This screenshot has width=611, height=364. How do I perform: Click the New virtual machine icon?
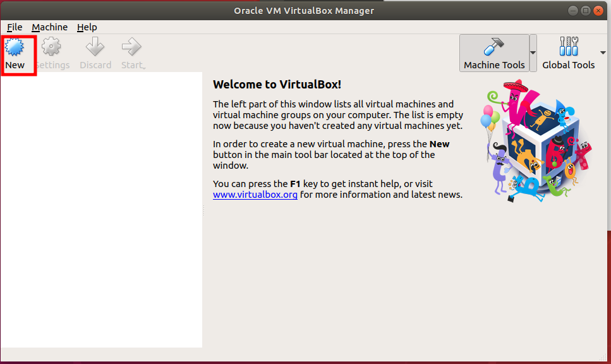click(x=15, y=47)
